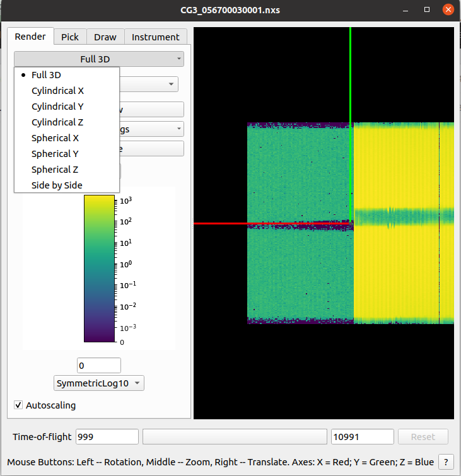
Task: Maximize the CG3 window
Action: [427, 9]
